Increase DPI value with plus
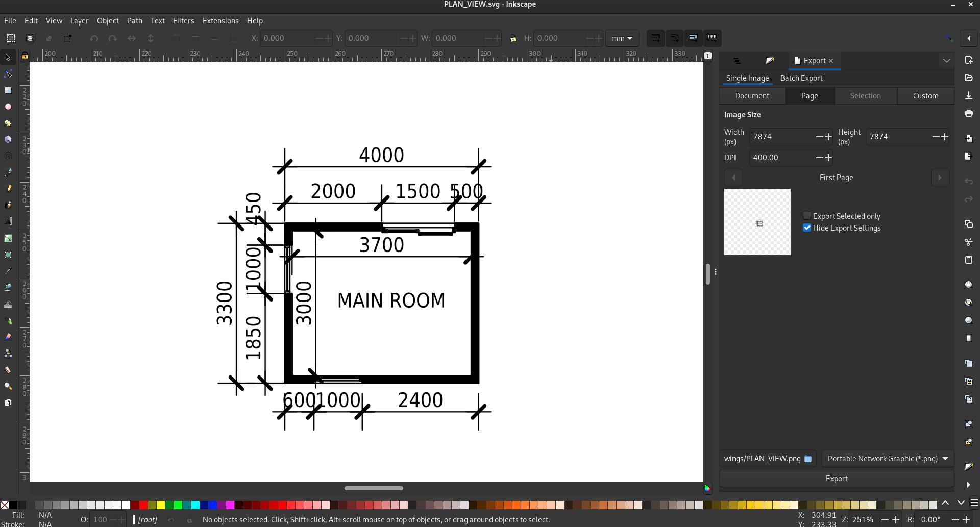980x527 pixels. click(x=828, y=158)
